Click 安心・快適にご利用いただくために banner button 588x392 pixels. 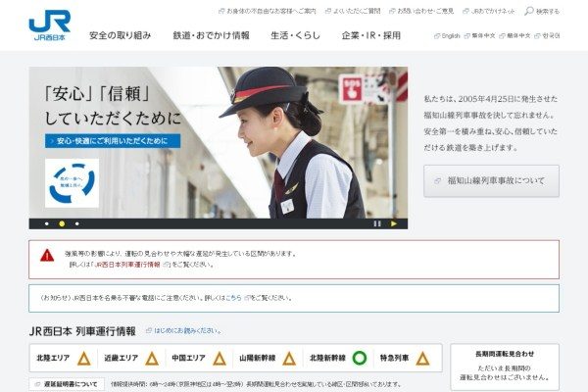(113, 141)
